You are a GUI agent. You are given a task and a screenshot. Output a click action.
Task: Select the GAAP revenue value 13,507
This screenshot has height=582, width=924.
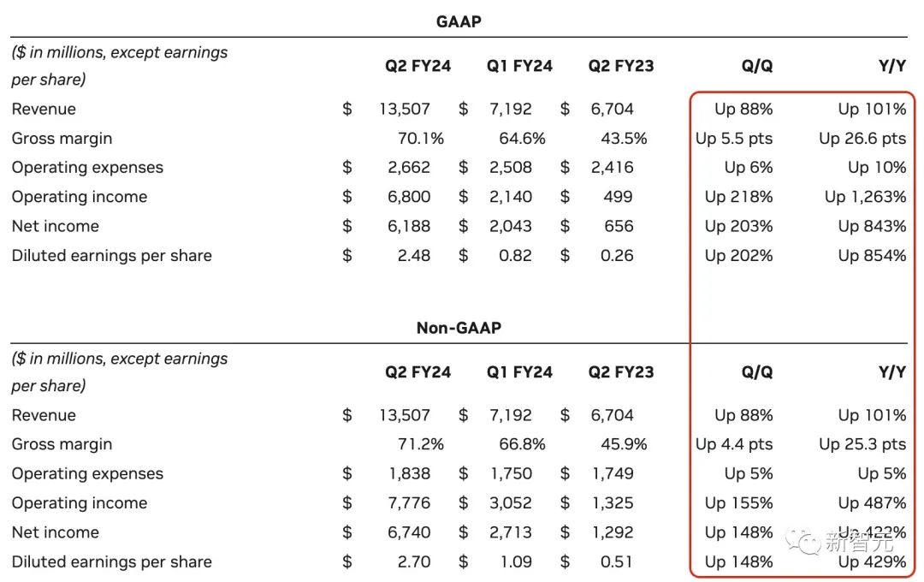[405, 109]
